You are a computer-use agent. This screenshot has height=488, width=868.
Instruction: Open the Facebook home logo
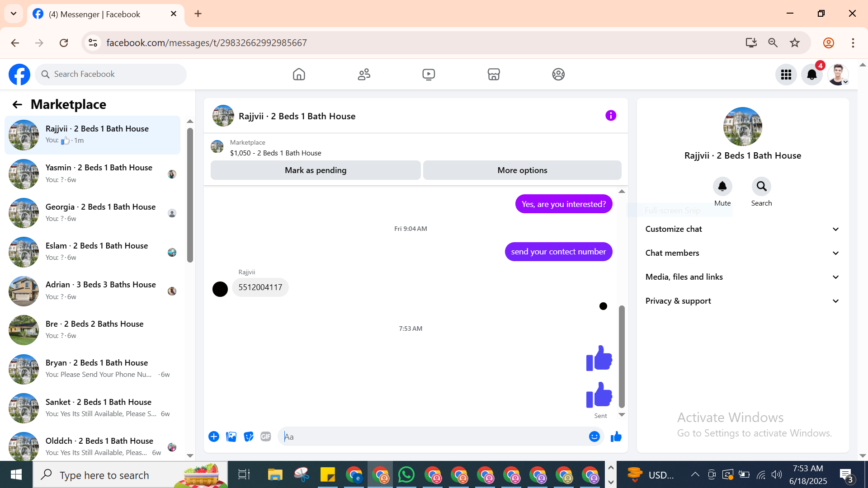coord(19,75)
